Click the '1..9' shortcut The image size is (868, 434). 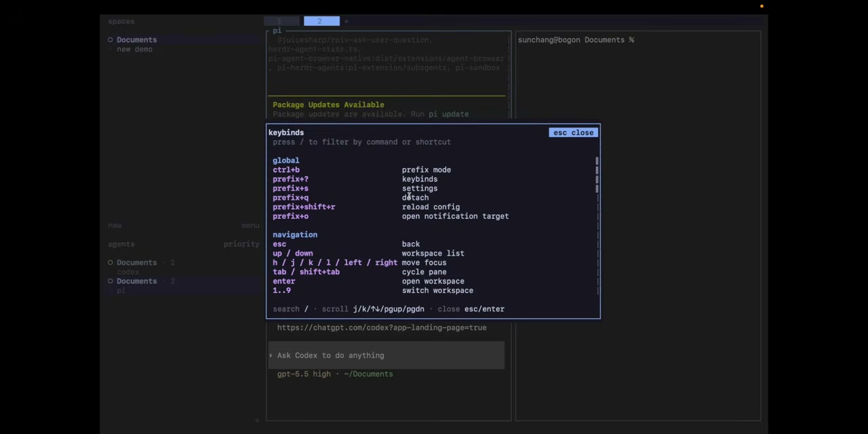pyautogui.click(x=281, y=290)
